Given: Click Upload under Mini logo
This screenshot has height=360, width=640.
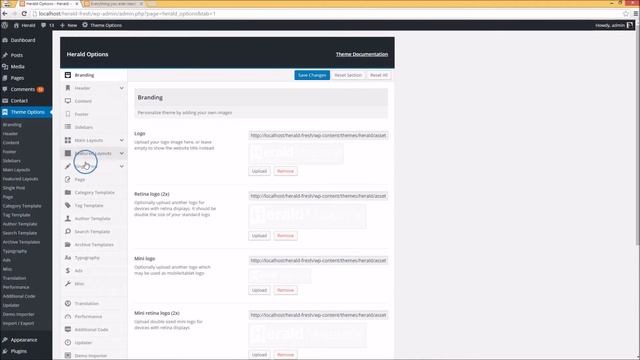Looking at the screenshot, I should coord(259,290).
